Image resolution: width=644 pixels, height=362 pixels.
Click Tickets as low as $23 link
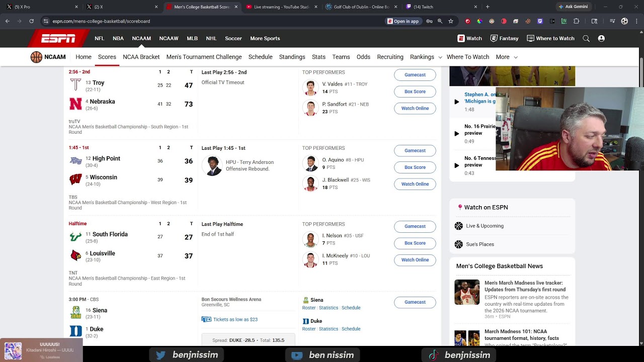coord(235,319)
